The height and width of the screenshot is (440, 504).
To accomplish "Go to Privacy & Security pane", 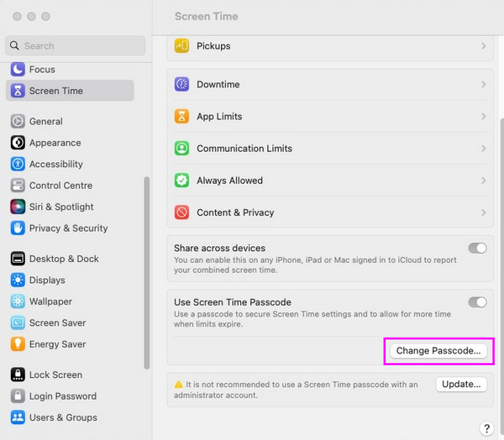I will click(70, 228).
